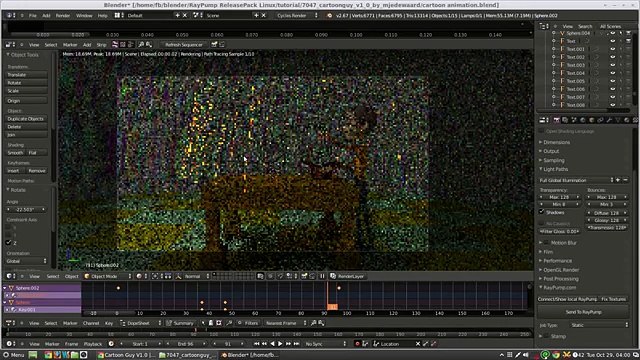
Task: Click the Send To RayPump button
Action: pyautogui.click(x=583, y=312)
